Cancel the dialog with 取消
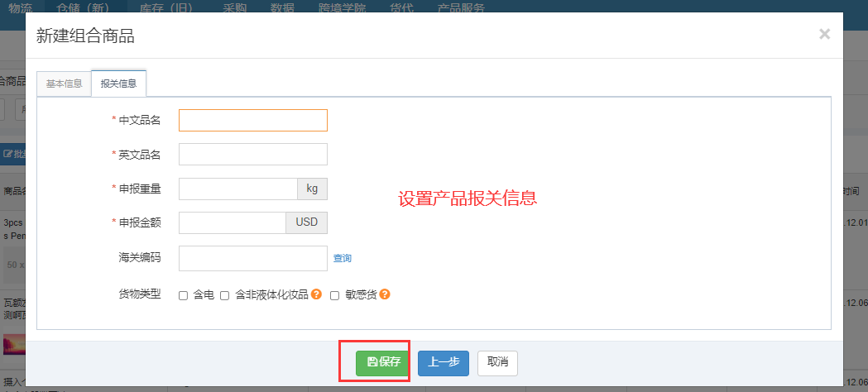Screen dimensions: 868x392 tap(497, 362)
